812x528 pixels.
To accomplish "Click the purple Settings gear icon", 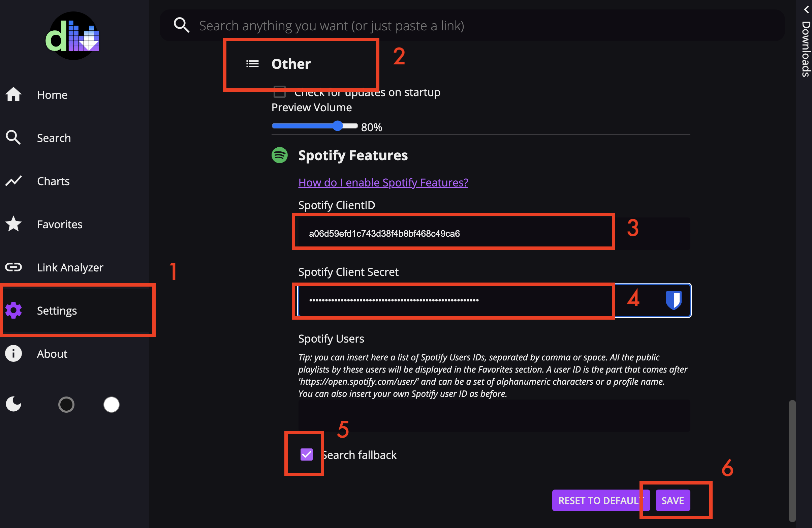I will 14,310.
